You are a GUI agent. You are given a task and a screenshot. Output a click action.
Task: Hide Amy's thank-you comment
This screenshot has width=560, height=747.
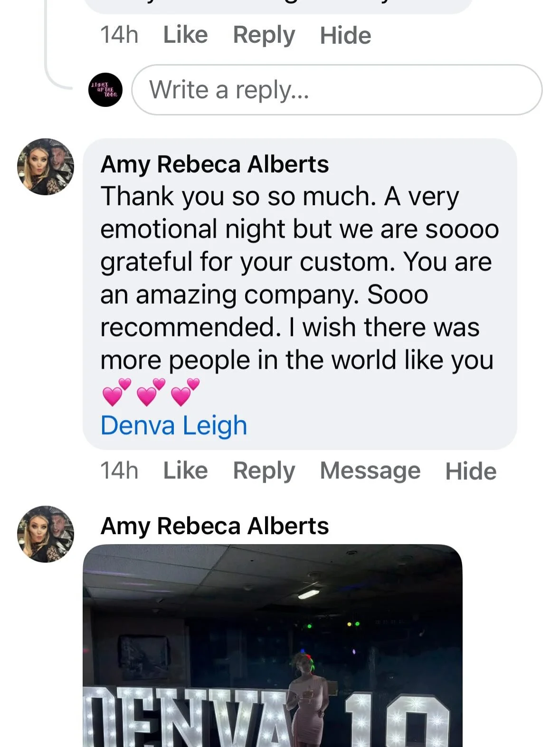[x=471, y=471]
